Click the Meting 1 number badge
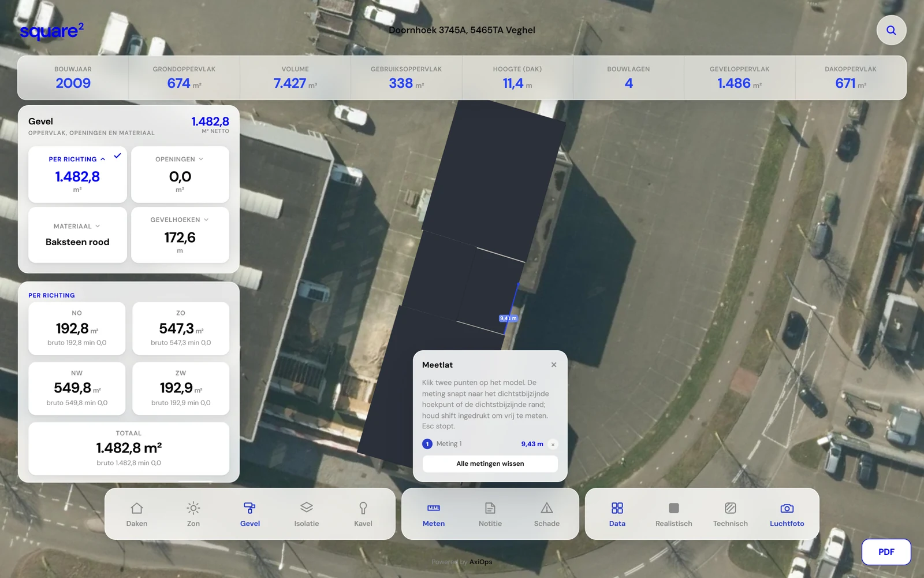This screenshot has width=924, height=578. click(427, 444)
